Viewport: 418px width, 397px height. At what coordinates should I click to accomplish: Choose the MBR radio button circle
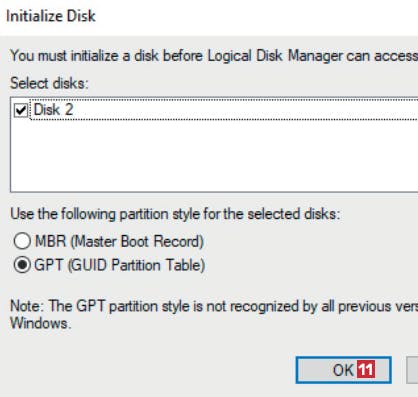(22, 241)
